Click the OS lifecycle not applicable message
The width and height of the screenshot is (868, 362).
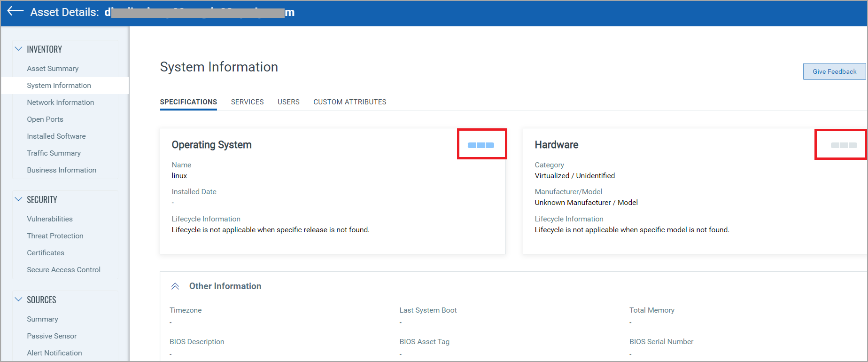[271, 230]
